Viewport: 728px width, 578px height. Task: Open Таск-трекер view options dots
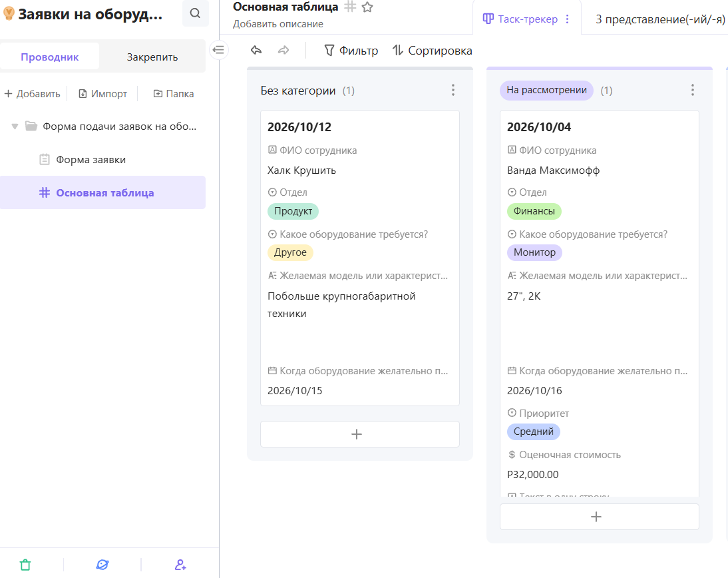click(x=568, y=19)
